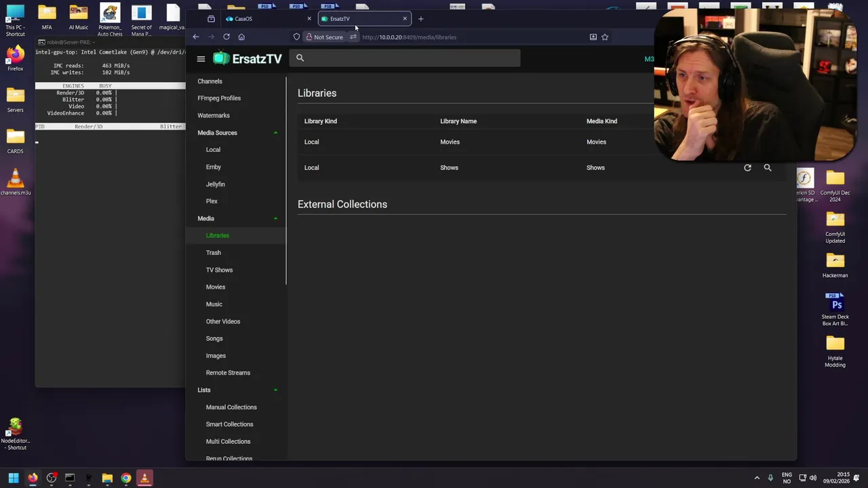Screen dimensions: 868x488
Task: Open Firefox View tab list icon
Action: click(x=211, y=19)
